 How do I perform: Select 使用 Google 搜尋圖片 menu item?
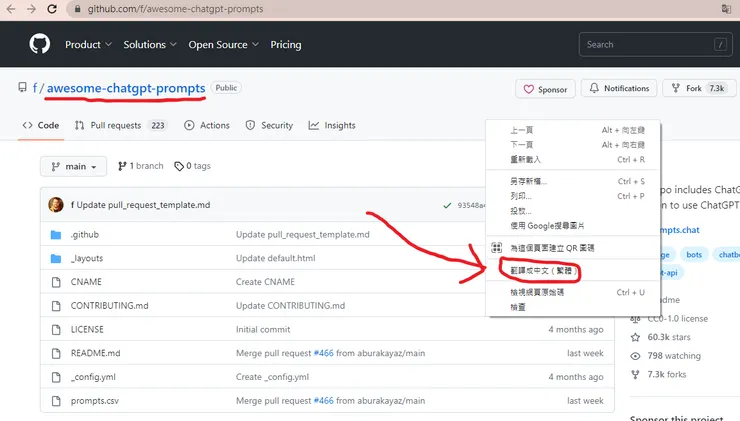573,226
